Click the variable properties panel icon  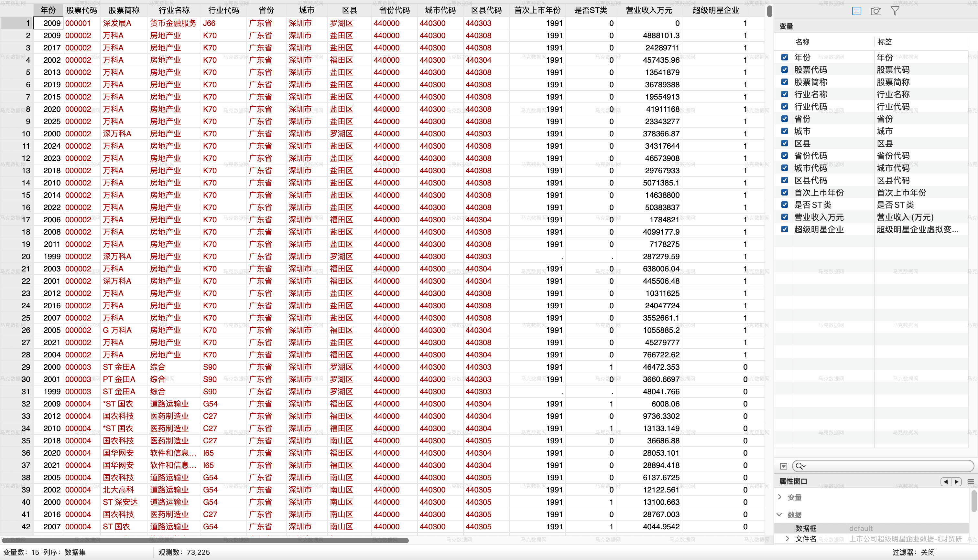856,11
